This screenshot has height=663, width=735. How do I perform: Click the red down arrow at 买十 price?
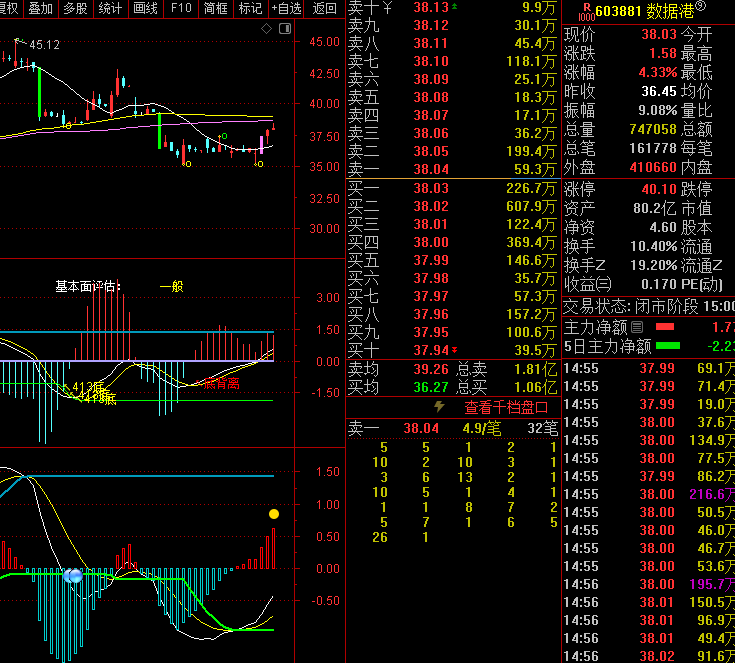click(456, 350)
